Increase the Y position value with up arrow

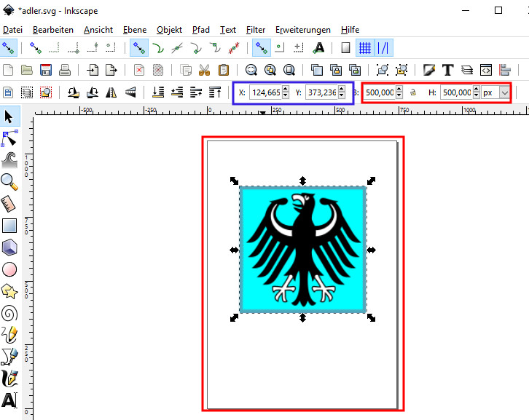(342, 89)
